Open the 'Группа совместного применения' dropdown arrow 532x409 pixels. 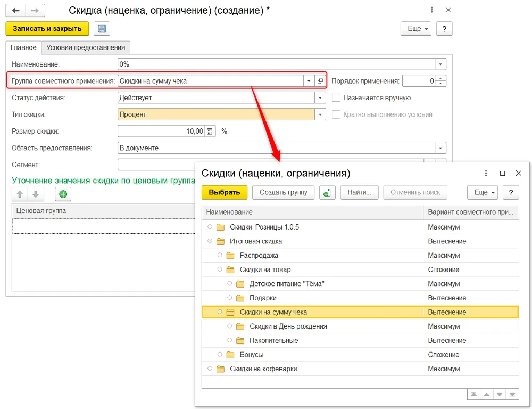(309, 81)
